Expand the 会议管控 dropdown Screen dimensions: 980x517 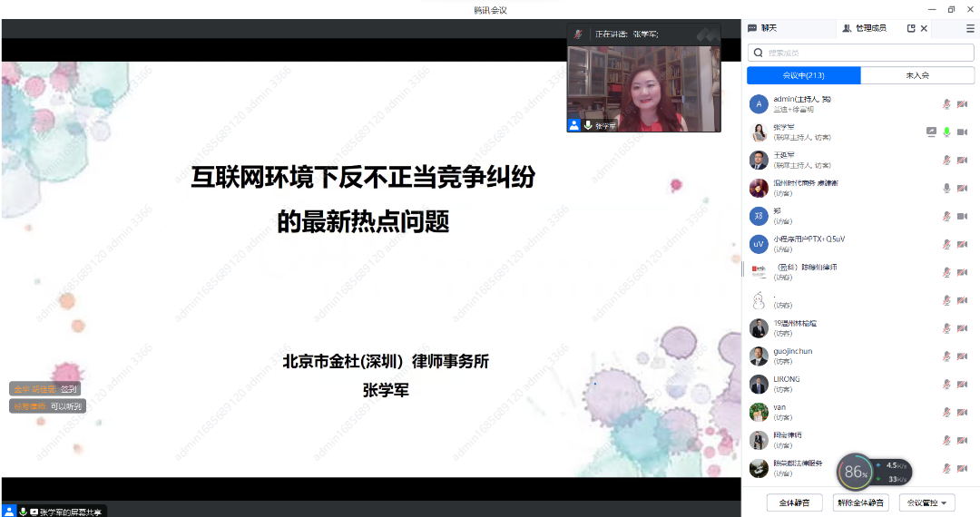pyautogui.click(x=926, y=502)
